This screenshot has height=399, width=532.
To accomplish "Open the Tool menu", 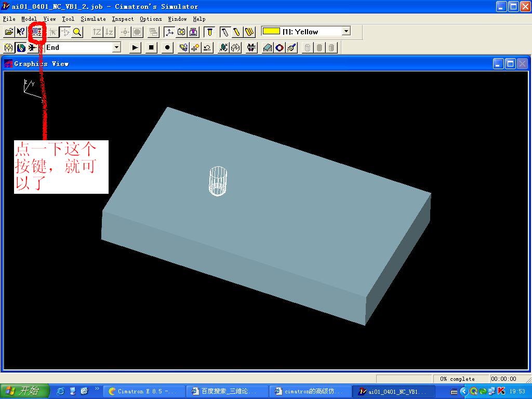I will pyautogui.click(x=68, y=19).
